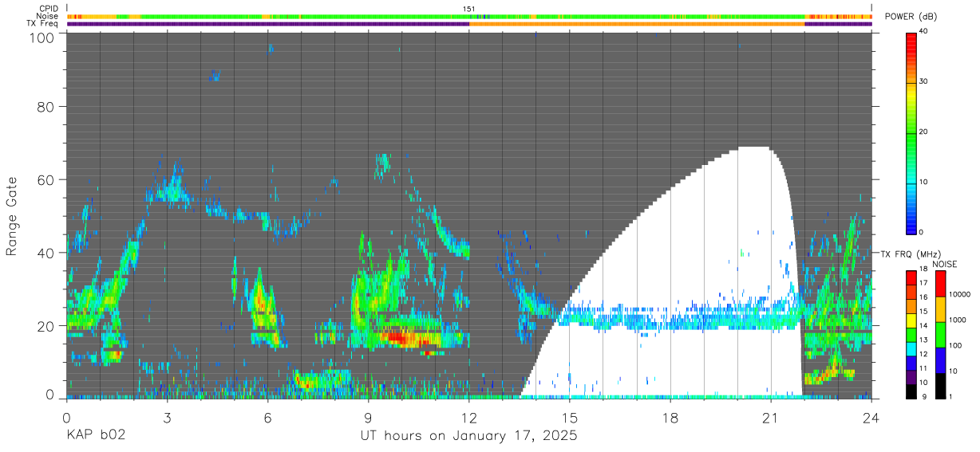Click the '151' CPID value

[x=469, y=9]
